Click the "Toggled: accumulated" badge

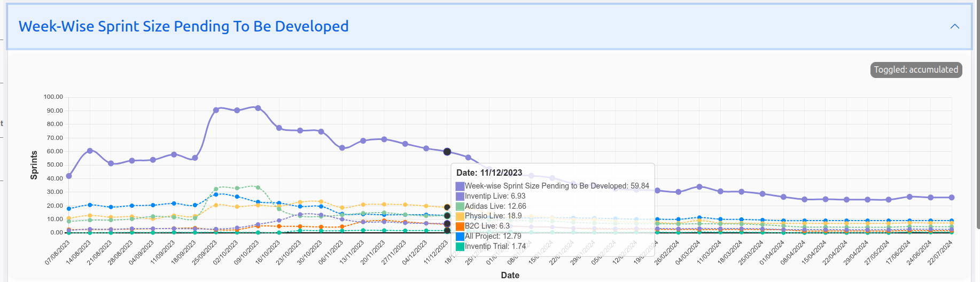[916, 70]
